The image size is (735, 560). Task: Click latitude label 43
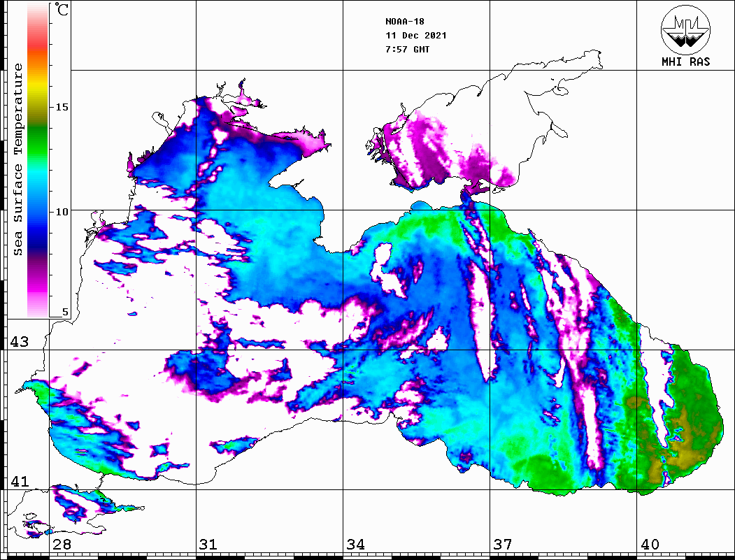coord(19,342)
